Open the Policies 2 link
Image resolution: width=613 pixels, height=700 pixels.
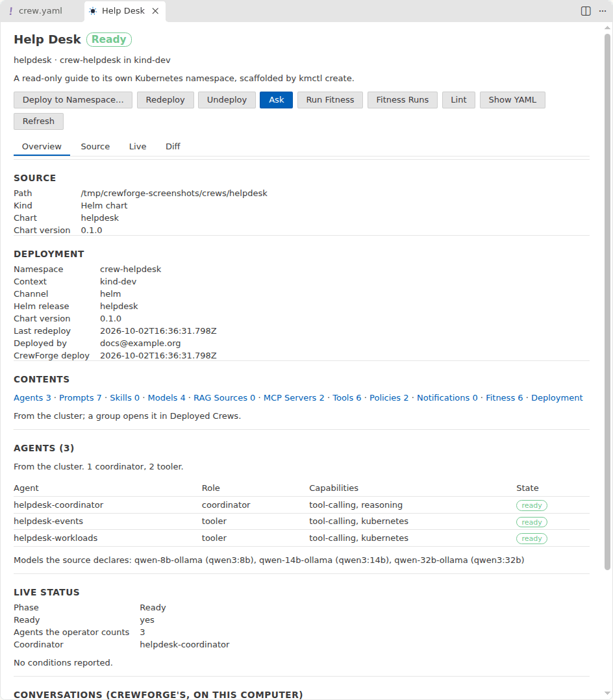[x=389, y=398]
